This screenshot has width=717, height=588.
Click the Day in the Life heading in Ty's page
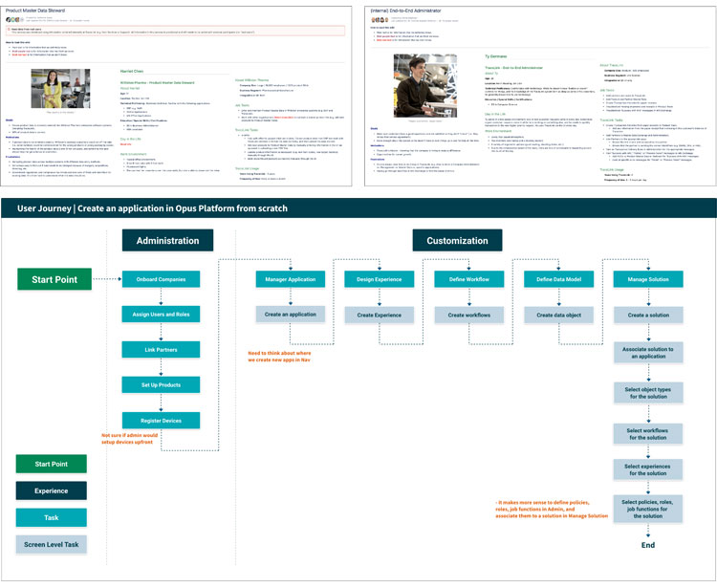[495, 114]
